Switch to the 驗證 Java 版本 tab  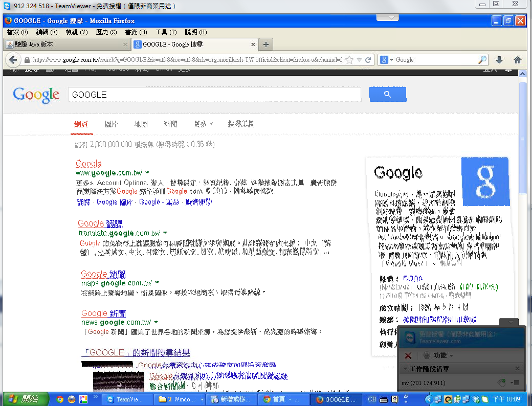coord(65,44)
